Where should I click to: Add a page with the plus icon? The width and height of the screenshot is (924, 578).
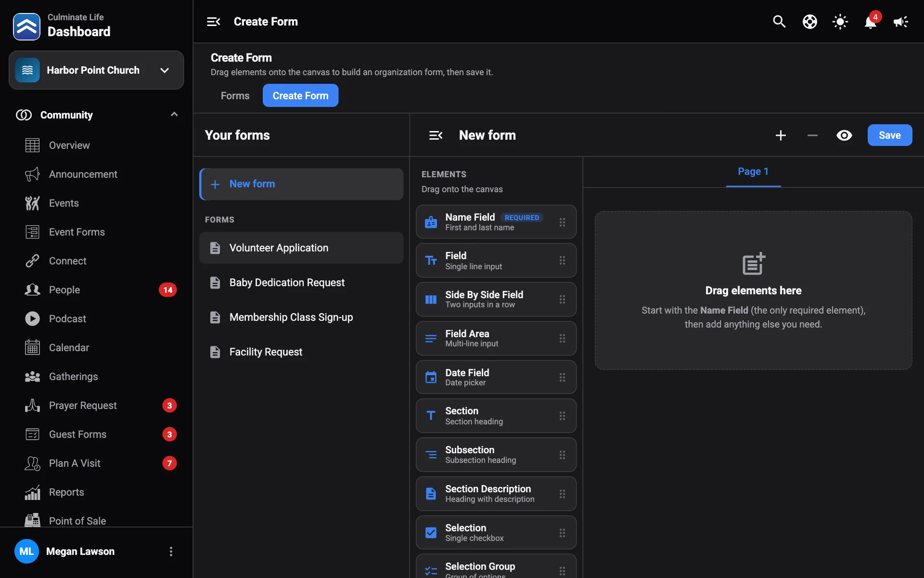781,135
